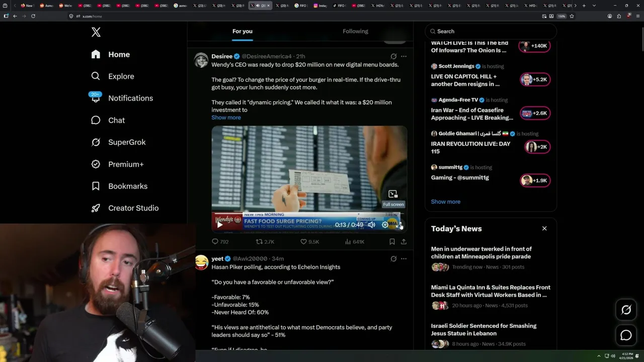Show more live broadcasts
The image size is (644, 362).
point(445,202)
